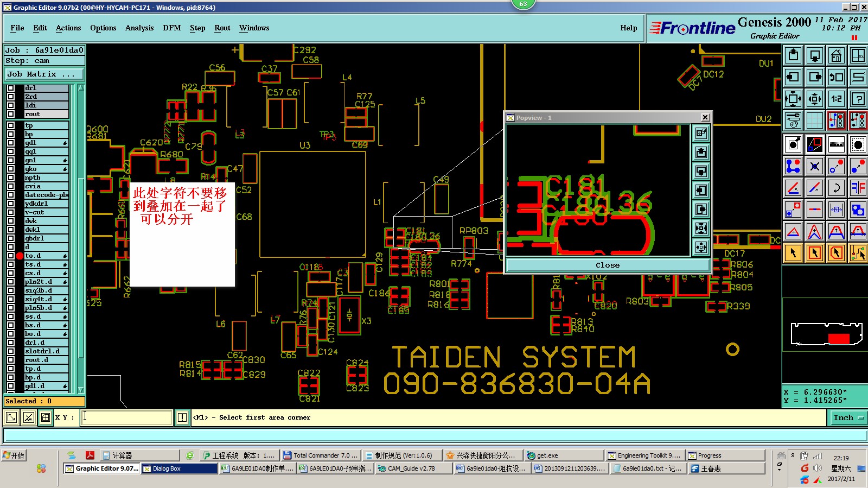Viewport: 868px width, 488px height.
Task: Click the pan left view icon
Action: (793, 77)
